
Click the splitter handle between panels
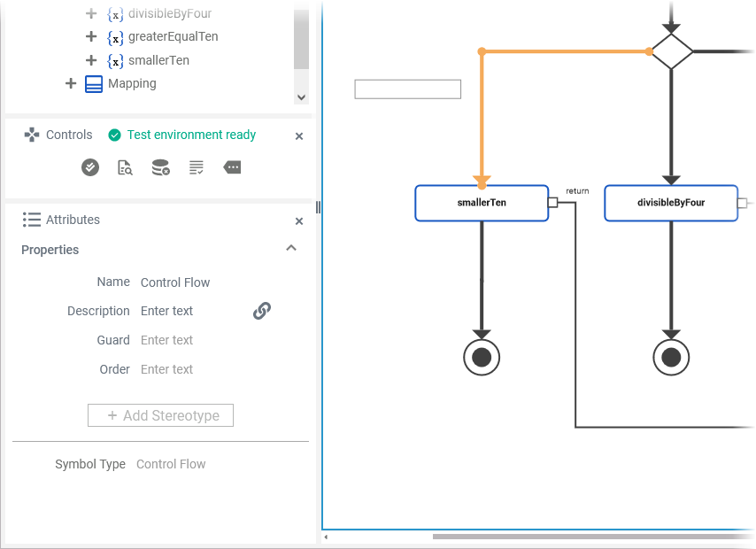coord(318,207)
